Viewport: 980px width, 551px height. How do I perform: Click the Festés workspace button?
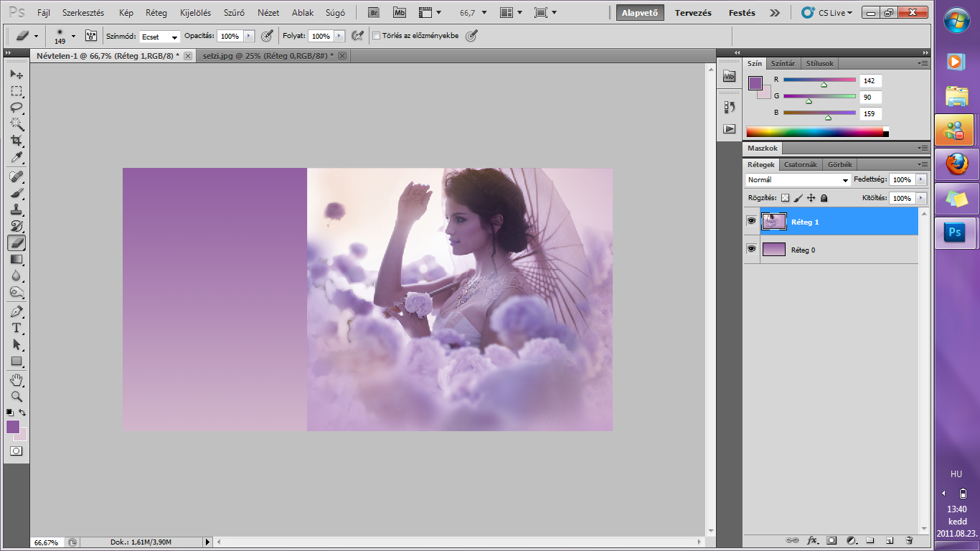pos(741,13)
